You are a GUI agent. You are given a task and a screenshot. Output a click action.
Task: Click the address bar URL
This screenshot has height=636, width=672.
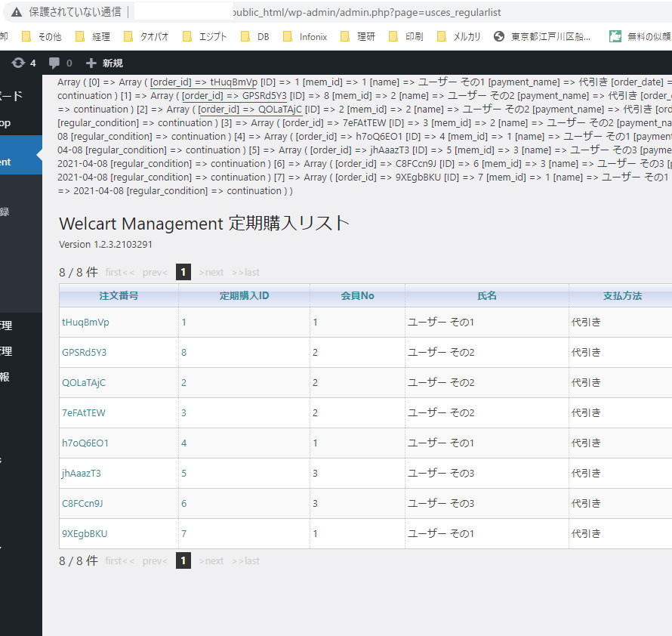click(366, 12)
